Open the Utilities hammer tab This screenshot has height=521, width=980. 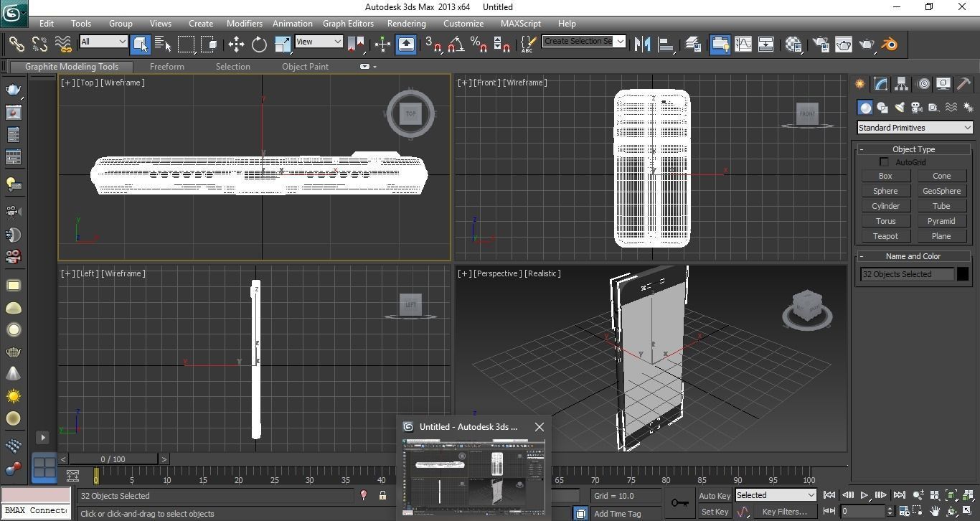tap(964, 84)
